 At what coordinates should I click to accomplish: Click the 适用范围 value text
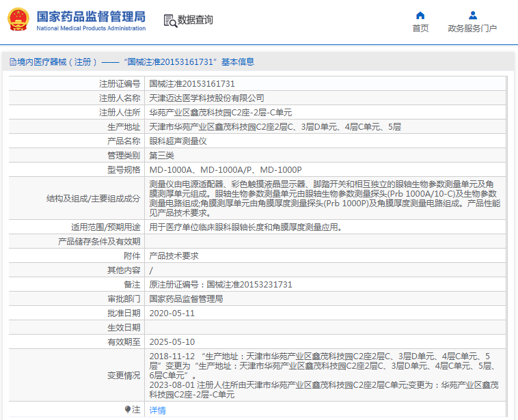pyautogui.click(x=246, y=227)
